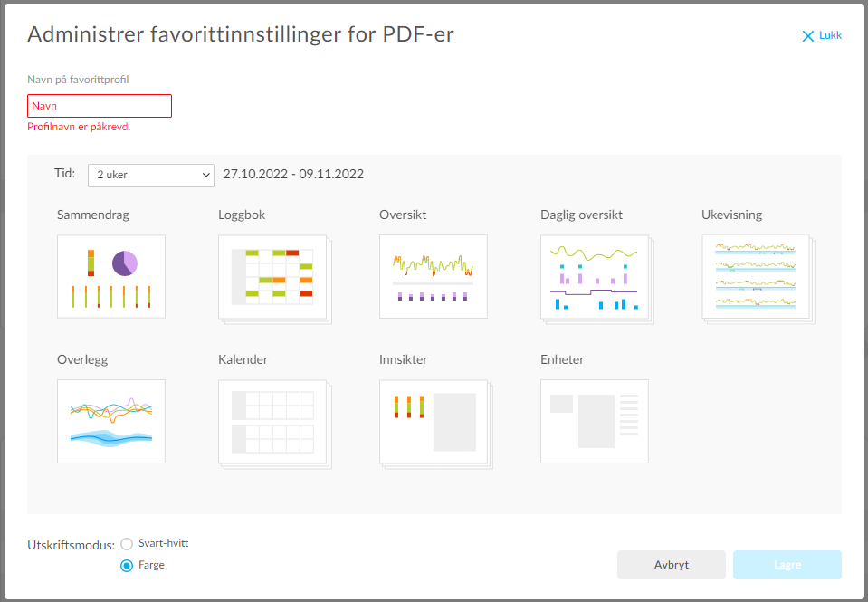Screen dimensions: 868x602
Task: Open the Tid period dropdown
Action: point(150,175)
